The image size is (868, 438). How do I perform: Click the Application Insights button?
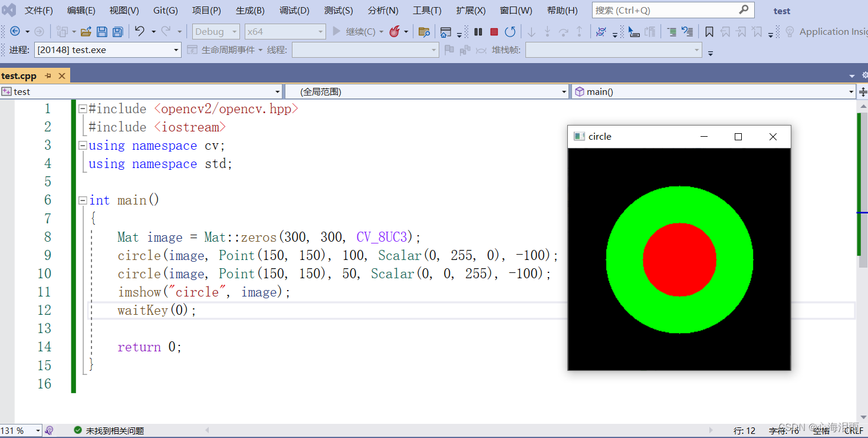pyautogui.click(x=827, y=32)
